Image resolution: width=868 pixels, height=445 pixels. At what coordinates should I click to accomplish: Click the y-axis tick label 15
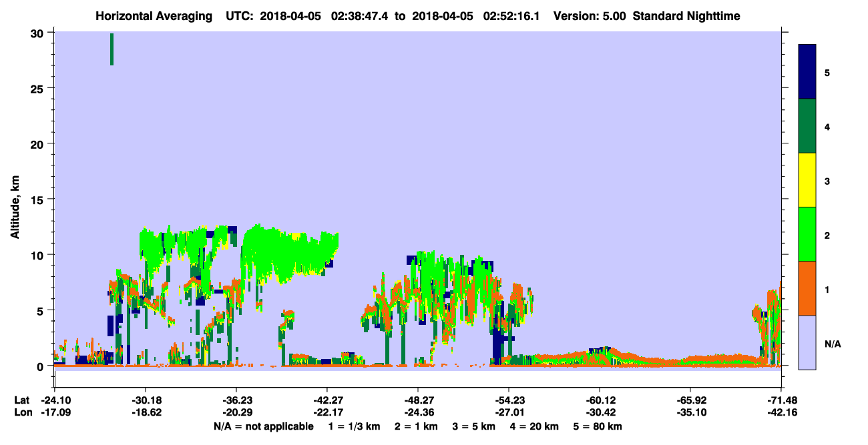pyautogui.click(x=39, y=199)
